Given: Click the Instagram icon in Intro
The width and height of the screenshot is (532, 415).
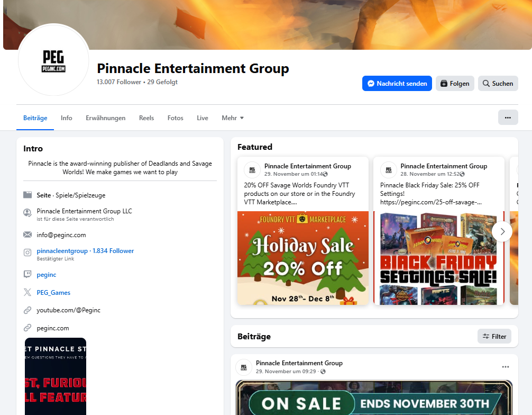Looking at the screenshot, I should (x=27, y=252).
